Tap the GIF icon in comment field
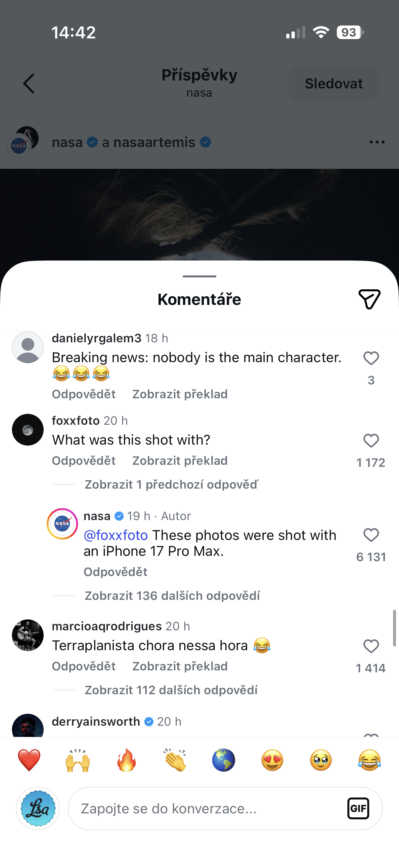Image resolution: width=399 pixels, height=868 pixels. tap(358, 808)
